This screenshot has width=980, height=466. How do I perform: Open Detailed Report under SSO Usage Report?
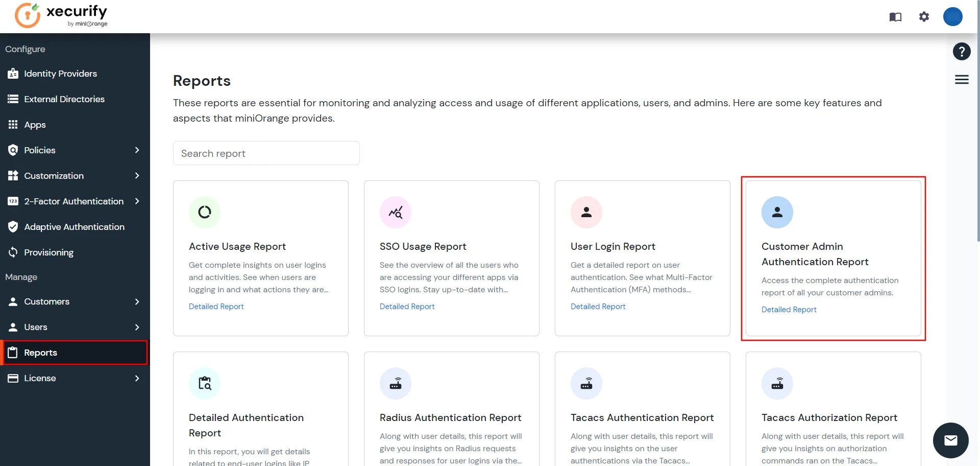click(407, 306)
